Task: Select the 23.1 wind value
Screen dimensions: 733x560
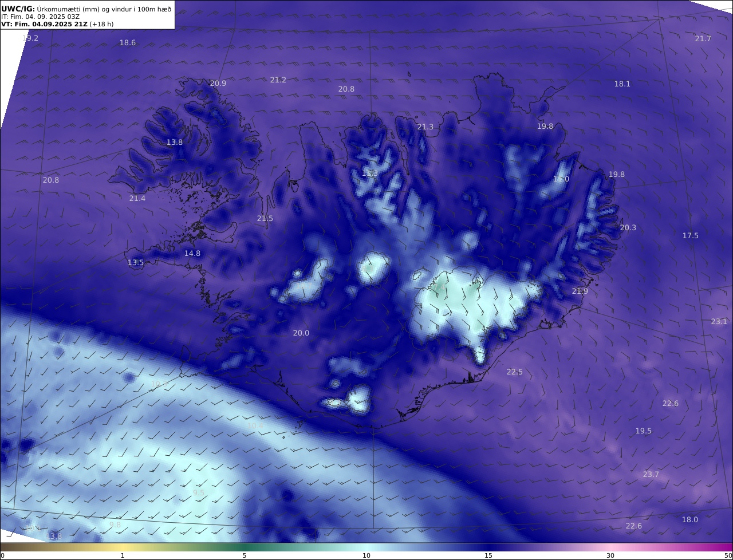Action: point(719,322)
